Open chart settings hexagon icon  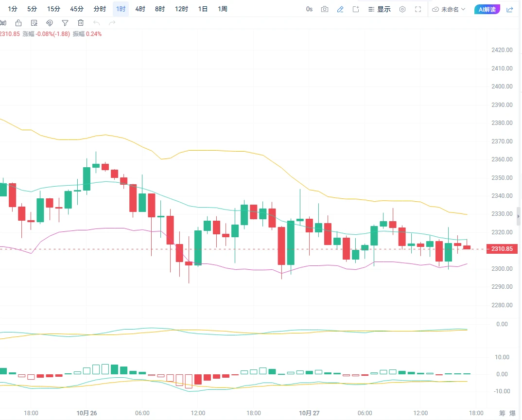click(x=402, y=9)
